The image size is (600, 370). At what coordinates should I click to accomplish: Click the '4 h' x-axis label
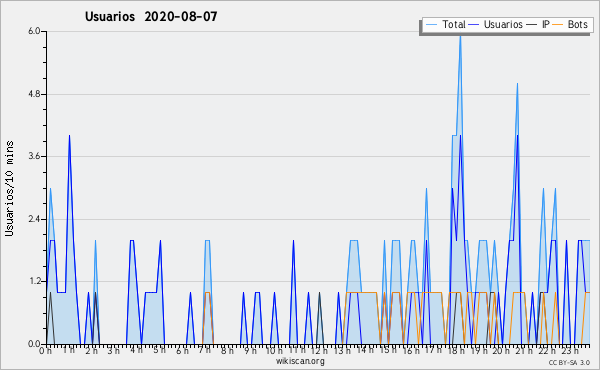136,350
